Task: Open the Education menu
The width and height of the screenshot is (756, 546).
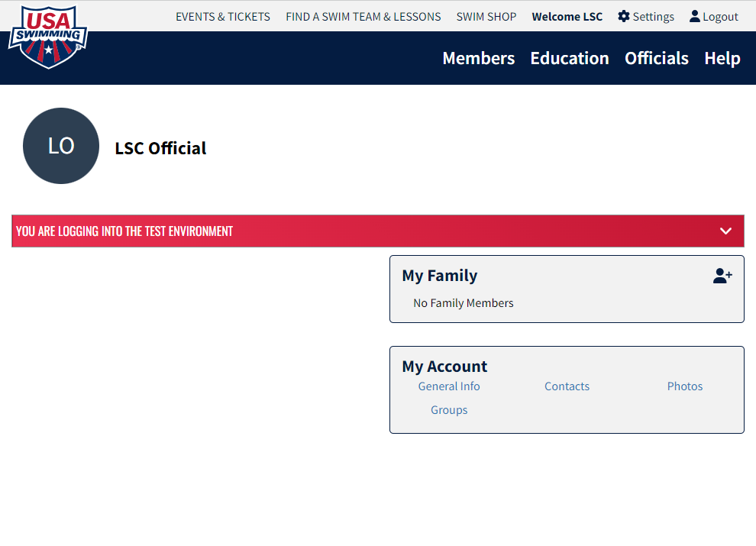Action: tap(570, 58)
